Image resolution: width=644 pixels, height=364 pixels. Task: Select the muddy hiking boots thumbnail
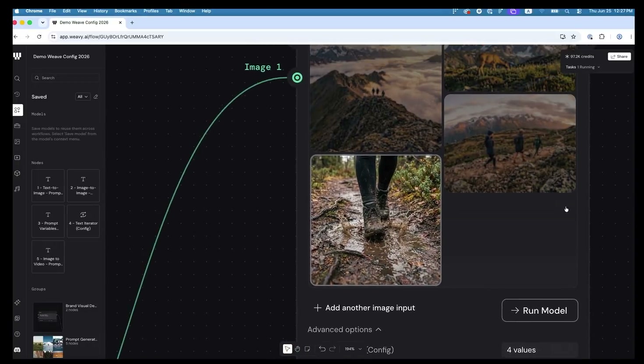coord(376,220)
